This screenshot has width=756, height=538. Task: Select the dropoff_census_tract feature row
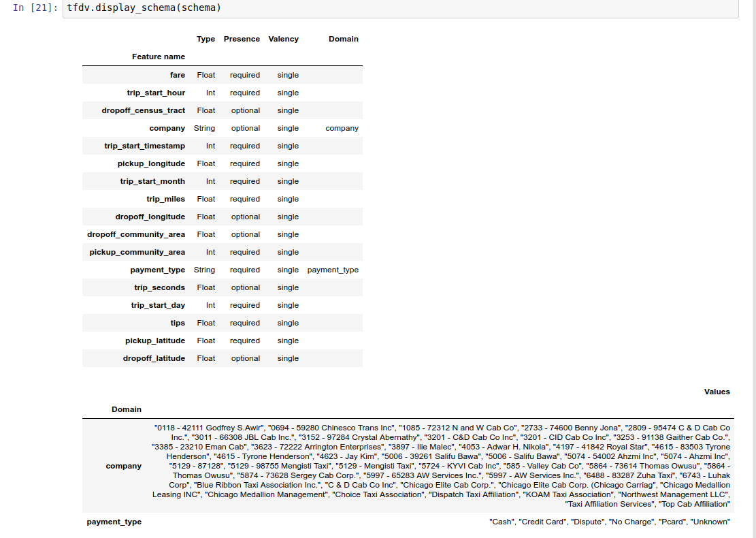click(222, 110)
